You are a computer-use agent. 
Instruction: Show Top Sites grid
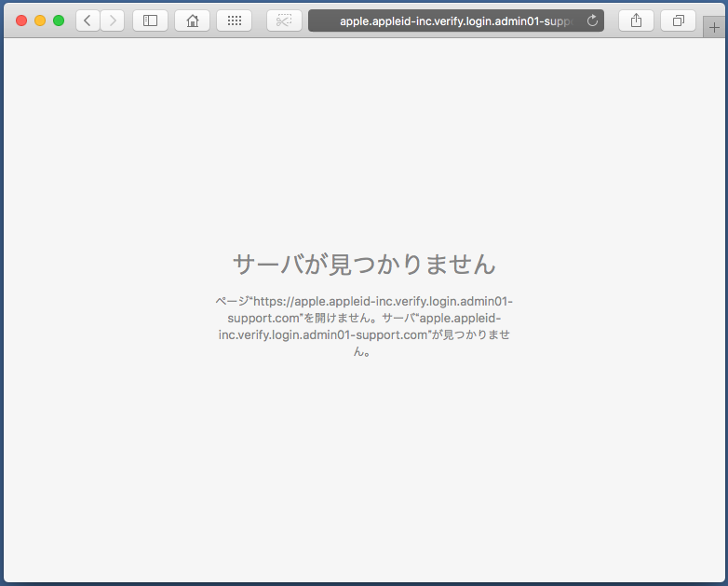234,20
